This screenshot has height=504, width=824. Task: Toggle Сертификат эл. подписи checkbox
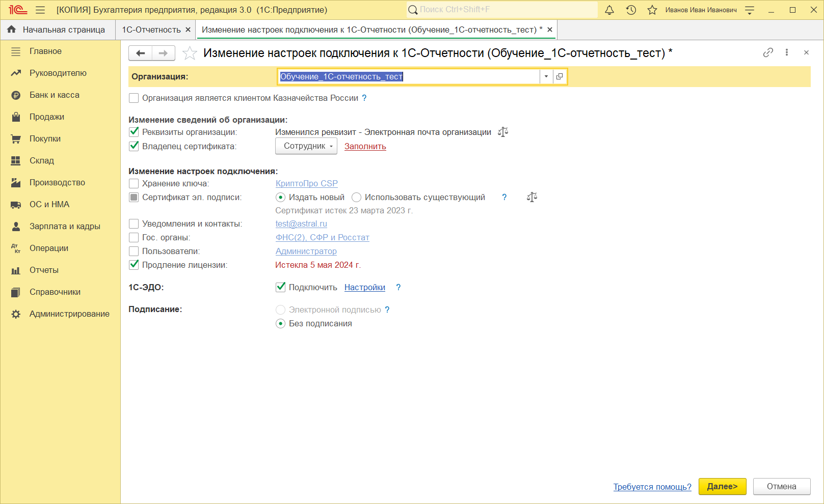point(134,197)
